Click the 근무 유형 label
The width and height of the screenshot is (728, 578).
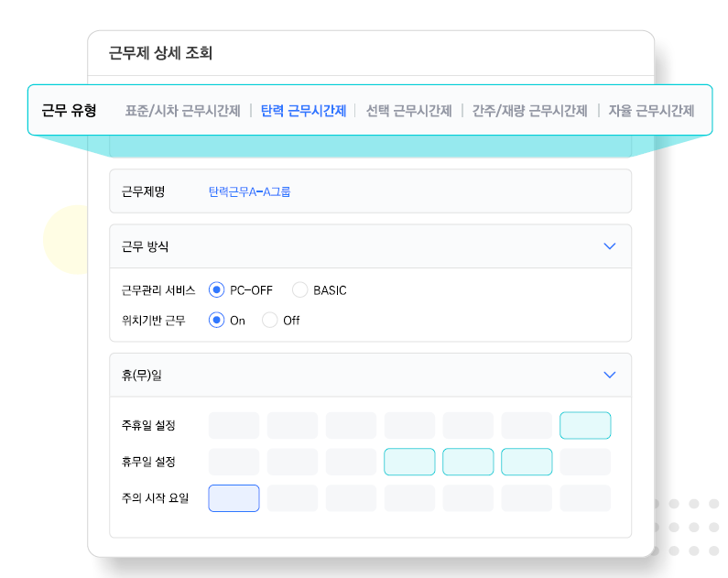point(70,111)
